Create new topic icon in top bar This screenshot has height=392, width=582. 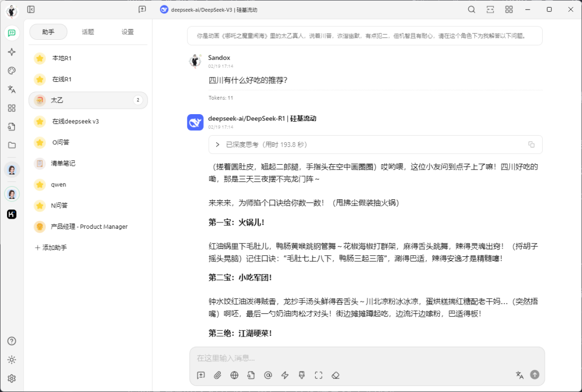click(x=142, y=10)
